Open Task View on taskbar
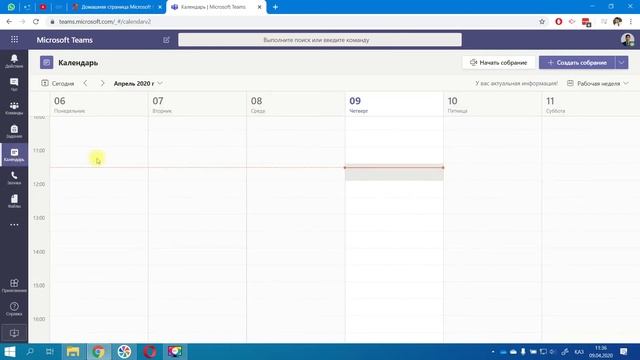The width and height of the screenshot is (640, 360). coord(50,351)
